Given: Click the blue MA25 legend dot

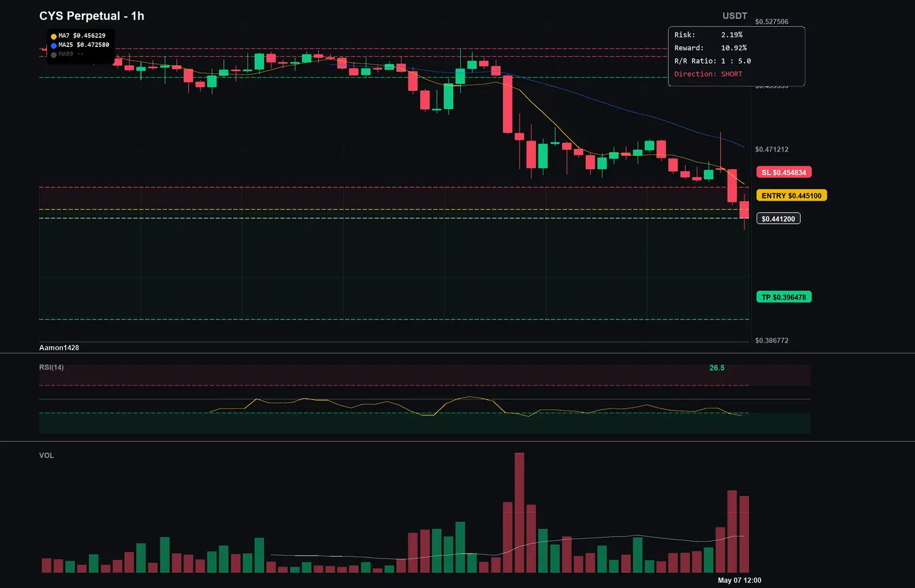Looking at the screenshot, I should (x=54, y=46).
